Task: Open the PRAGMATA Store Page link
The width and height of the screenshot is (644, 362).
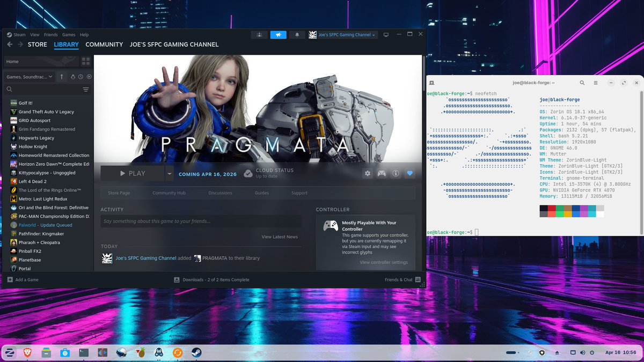Action: [119, 193]
